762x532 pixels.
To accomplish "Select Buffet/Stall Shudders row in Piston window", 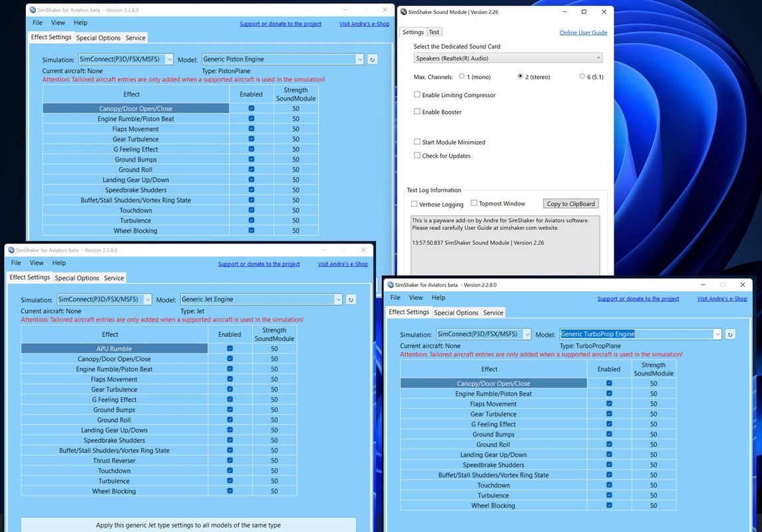I will point(136,200).
